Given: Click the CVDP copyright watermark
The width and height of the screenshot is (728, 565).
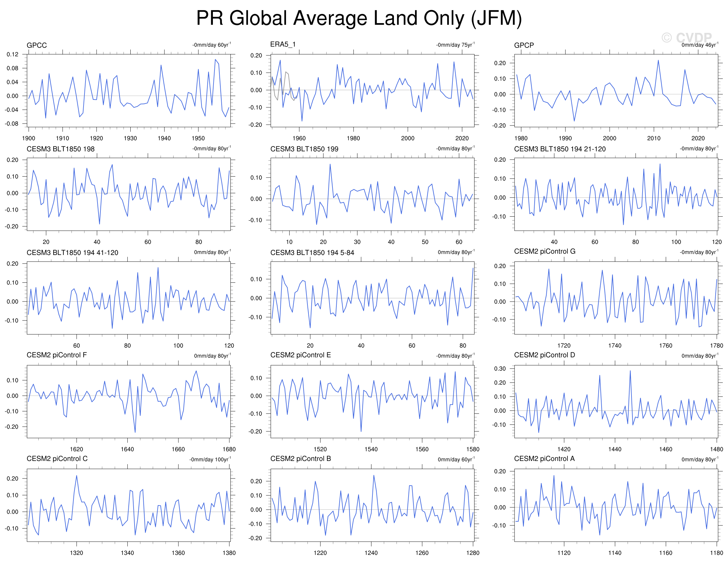Looking at the screenshot, I should pos(687,38).
